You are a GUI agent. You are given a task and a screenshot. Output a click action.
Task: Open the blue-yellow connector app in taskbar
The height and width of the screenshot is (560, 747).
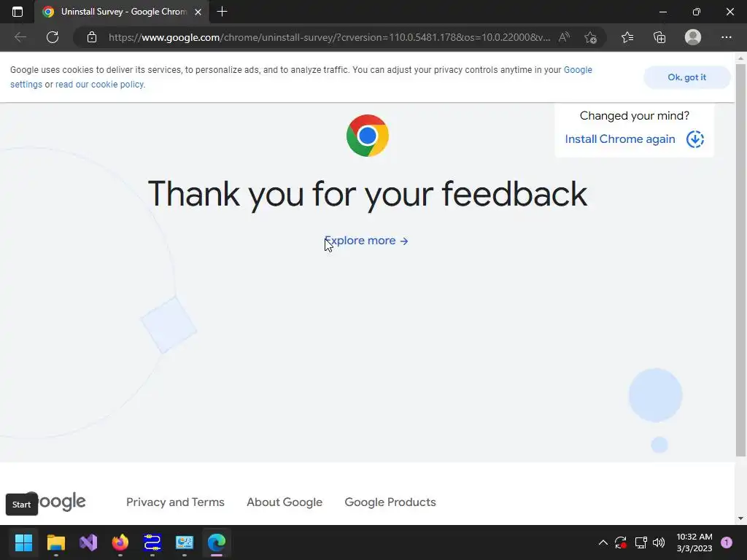tap(152, 542)
